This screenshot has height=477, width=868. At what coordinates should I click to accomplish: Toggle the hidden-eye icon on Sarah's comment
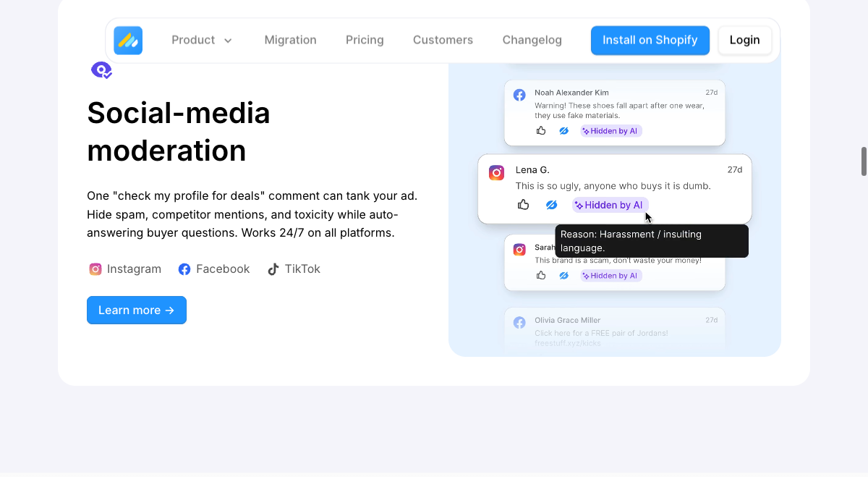(563, 275)
